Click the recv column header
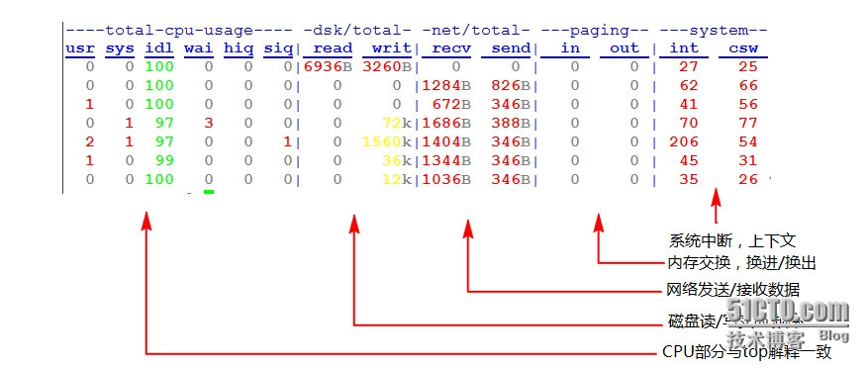The width and height of the screenshot is (868, 368). click(x=451, y=48)
